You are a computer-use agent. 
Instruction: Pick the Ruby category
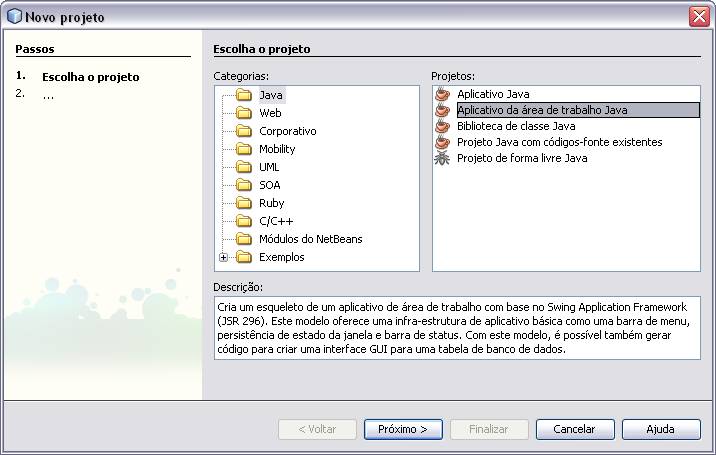coord(272,203)
